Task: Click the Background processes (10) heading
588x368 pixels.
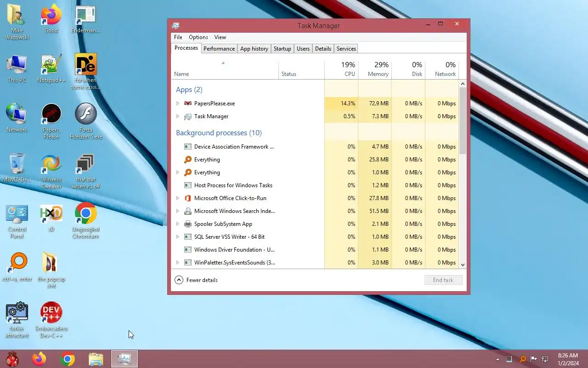Action: (219, 133)
